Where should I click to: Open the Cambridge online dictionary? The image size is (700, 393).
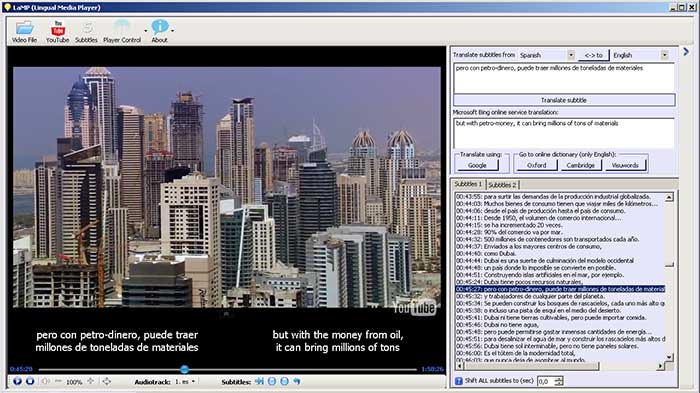580,165
